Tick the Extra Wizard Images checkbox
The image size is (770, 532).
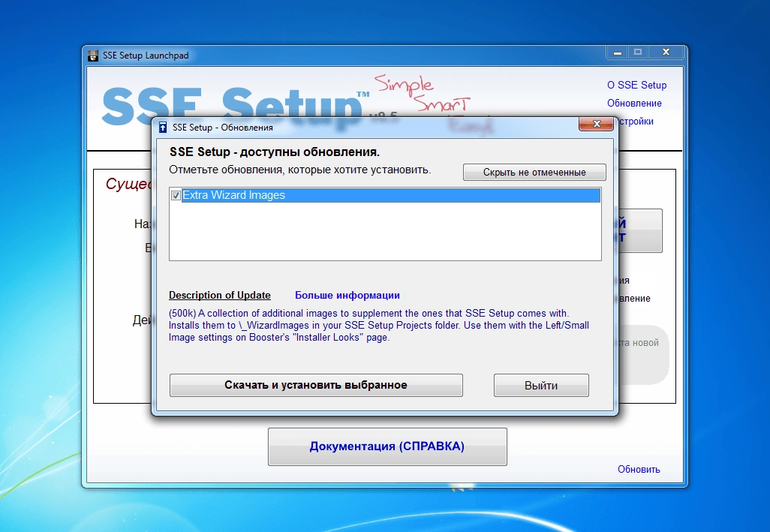click(x=176, y=195)
